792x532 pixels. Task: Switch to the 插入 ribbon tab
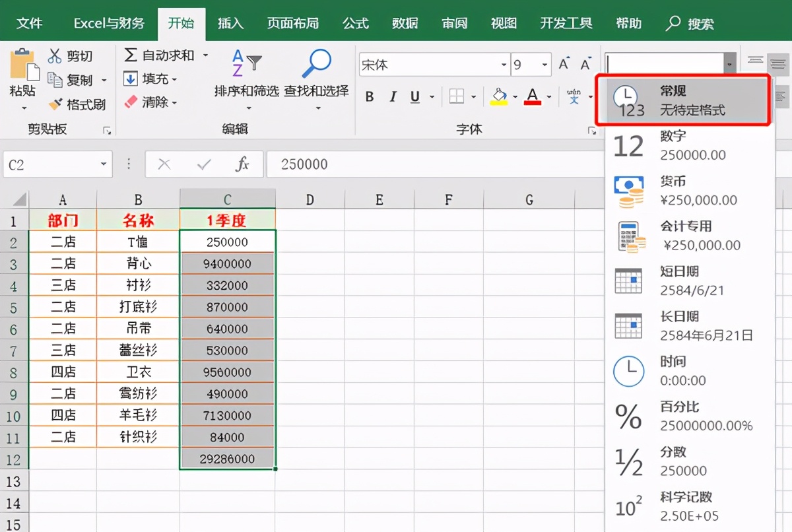click(x=230, y=24)
